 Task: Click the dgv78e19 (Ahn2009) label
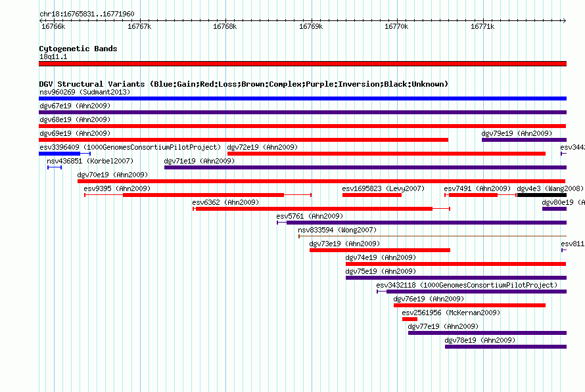coord(480,340)
